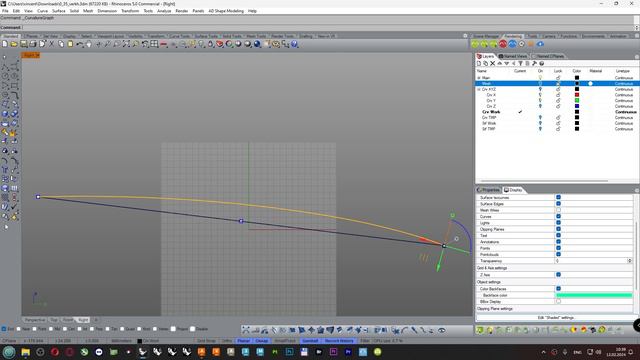Click the layer Tools hammer icon

coord(534,63)
